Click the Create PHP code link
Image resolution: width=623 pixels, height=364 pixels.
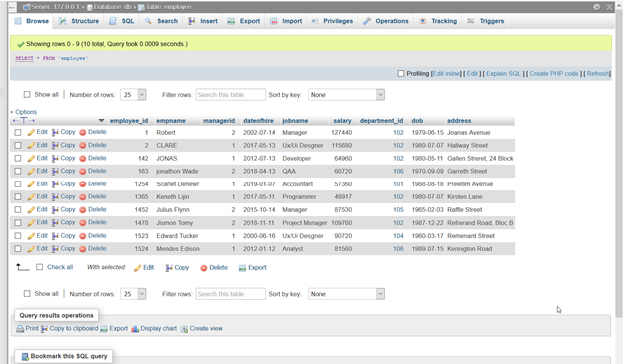pyautogui.click(x=554, y=74)
